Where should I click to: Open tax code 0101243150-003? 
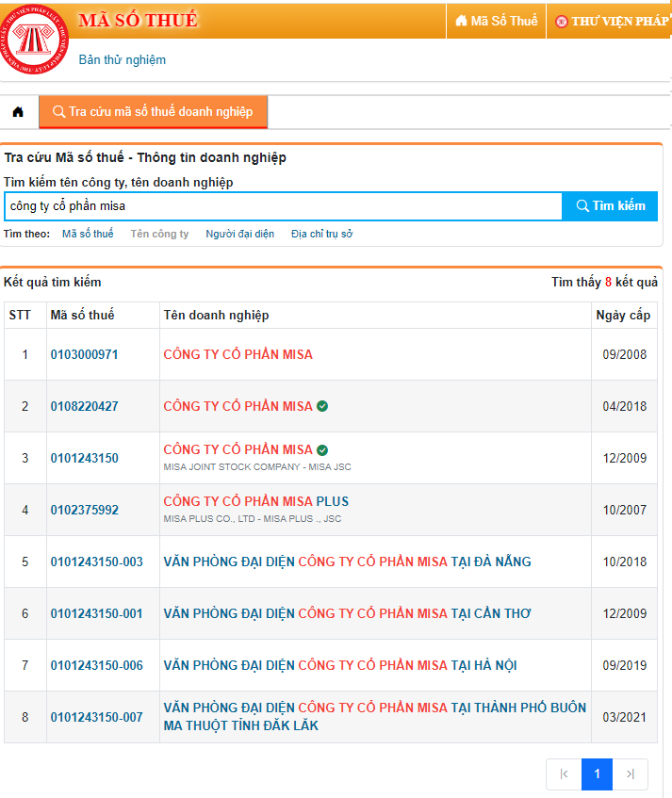[97, 562]
